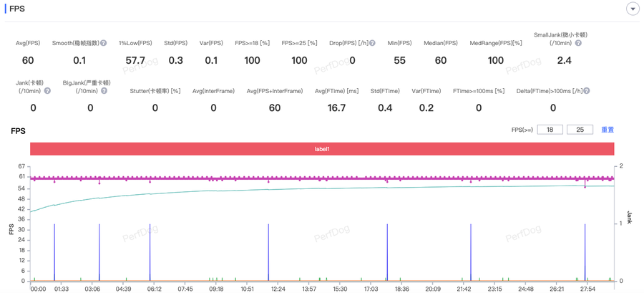This screenshot has height=293, width=644.
Task: Collapse the FPS section with arrow button
Action: click(633, 9)
